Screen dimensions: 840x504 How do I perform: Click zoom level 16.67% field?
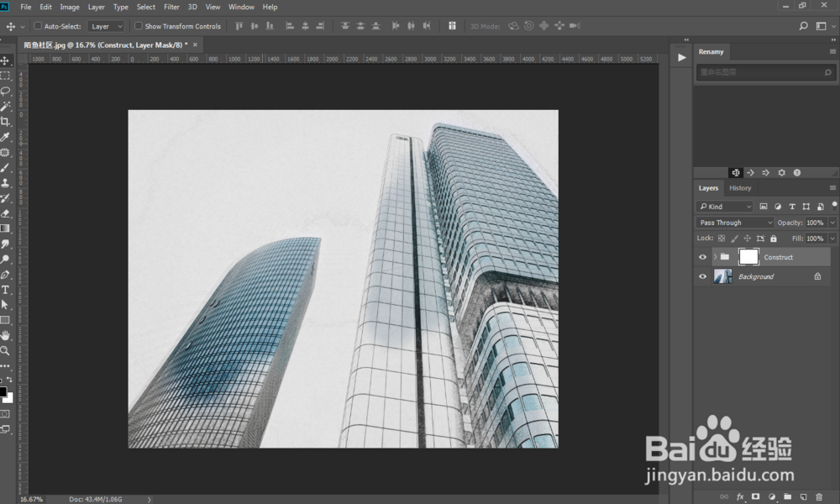click(x=32, y=499)
